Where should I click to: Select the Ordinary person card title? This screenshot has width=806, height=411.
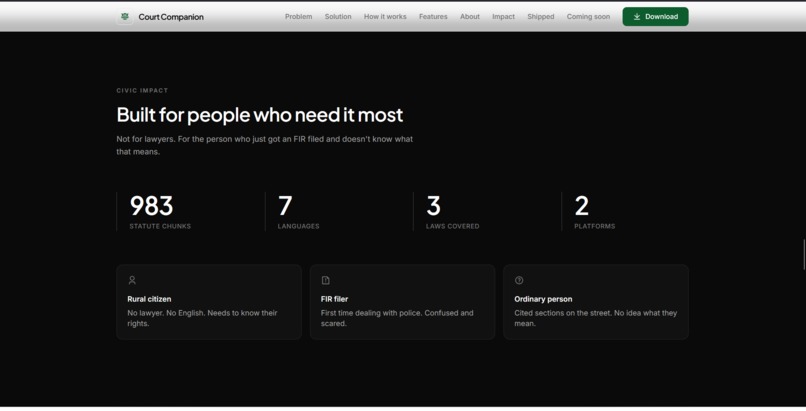pos(543,299)
